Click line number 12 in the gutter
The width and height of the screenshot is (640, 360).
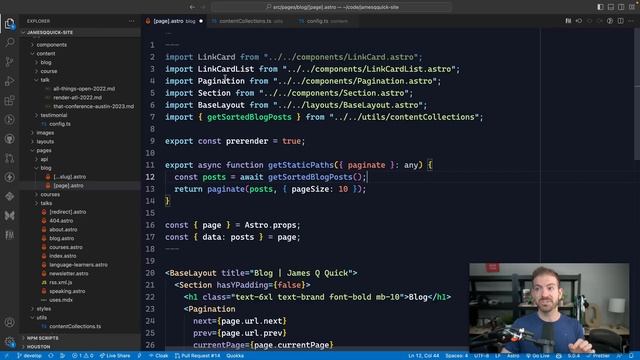point(150,177)
